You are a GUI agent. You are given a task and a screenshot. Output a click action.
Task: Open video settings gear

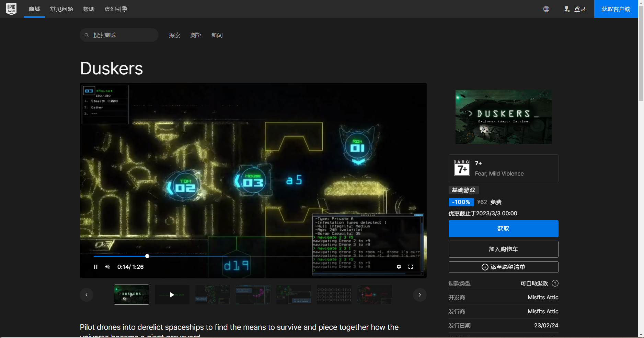pyautogui.click(x=399, y=267)
